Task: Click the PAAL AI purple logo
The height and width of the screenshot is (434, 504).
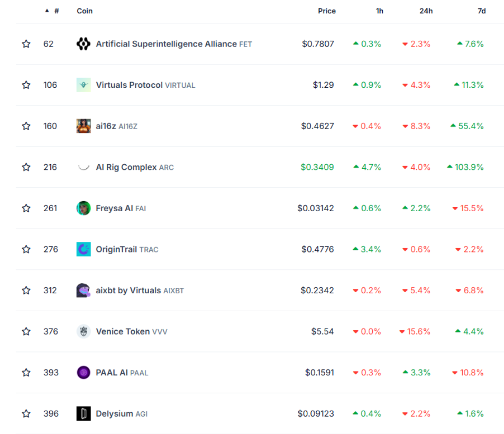Action: (x=83, y=373)
